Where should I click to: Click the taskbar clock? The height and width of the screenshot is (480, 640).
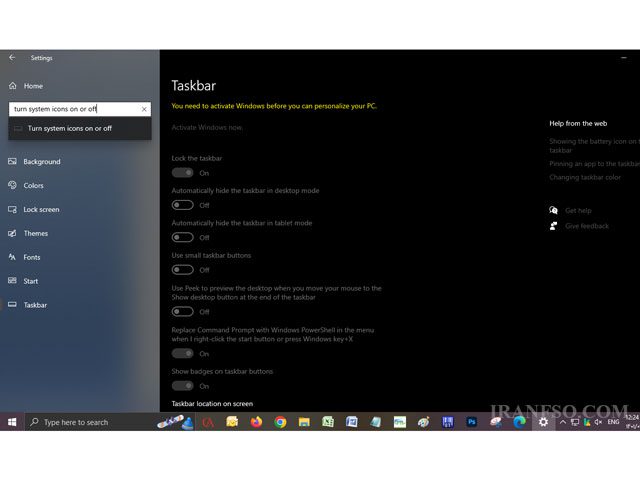(632, 422)
